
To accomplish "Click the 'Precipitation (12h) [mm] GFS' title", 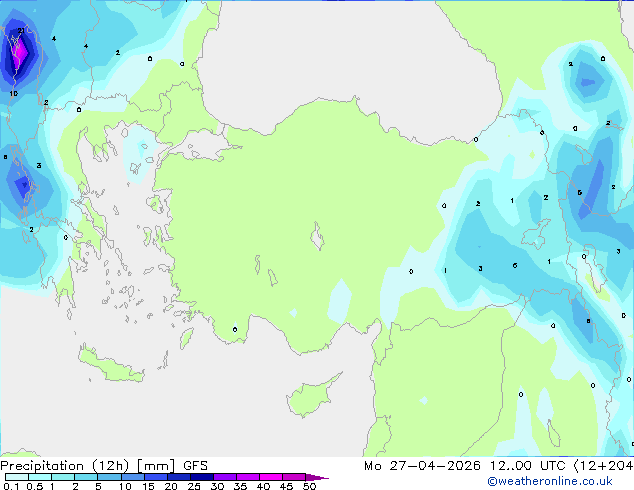I will pos(104,466).
